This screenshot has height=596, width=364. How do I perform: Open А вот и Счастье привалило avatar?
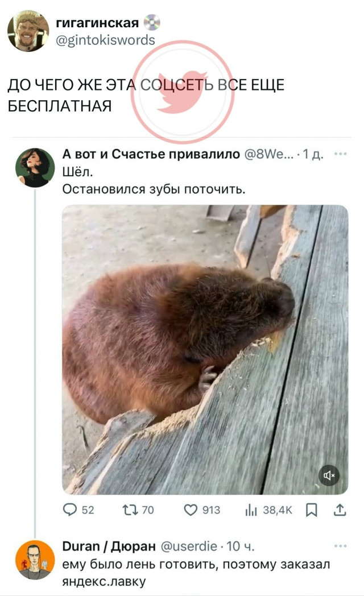(35, 168)
